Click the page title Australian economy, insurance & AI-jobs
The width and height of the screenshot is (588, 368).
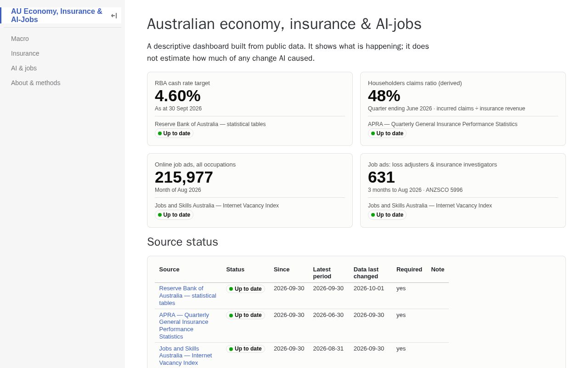pos(284,24)
